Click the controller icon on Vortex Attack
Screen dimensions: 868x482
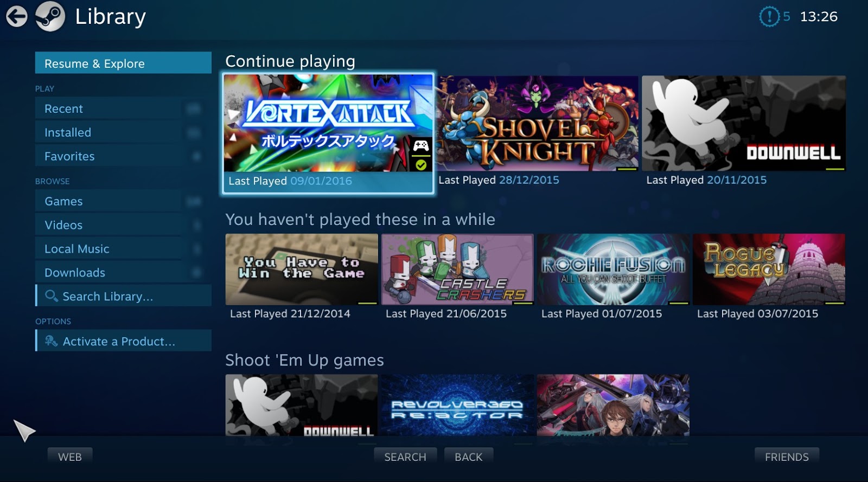coord(421,145)
